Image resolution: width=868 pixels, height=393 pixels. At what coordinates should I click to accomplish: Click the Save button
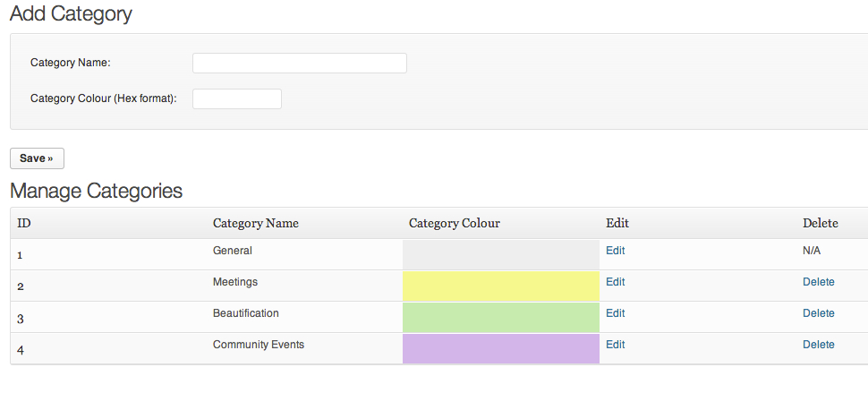[x=37, y=158]
